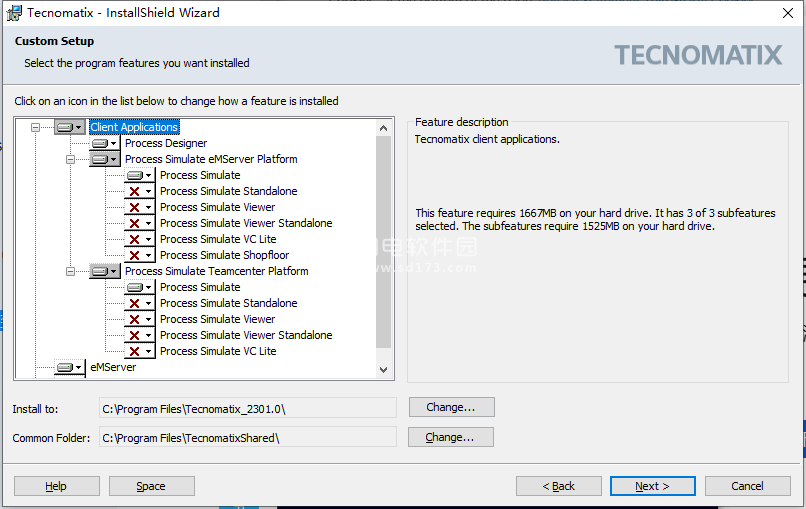
Task: Click the InstallShield wizard title bar icon
Action: click(x=14, y=13)
